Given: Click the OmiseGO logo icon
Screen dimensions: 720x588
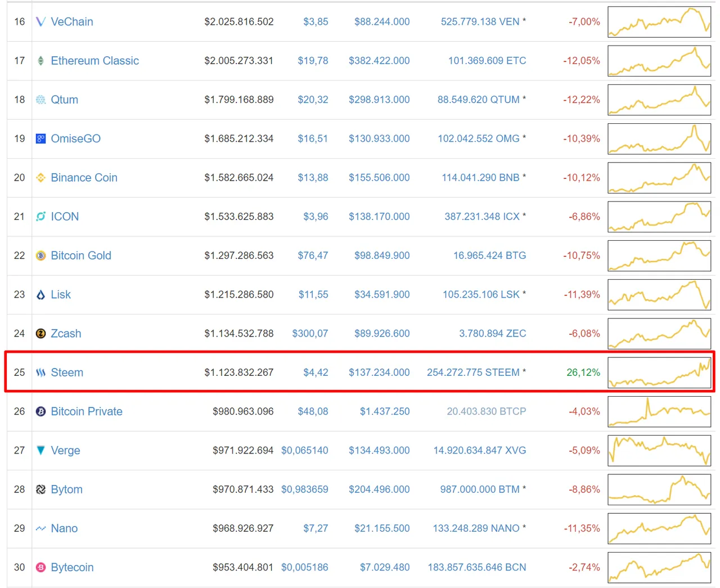Looking at the screenshot, I should pos(40,138).
